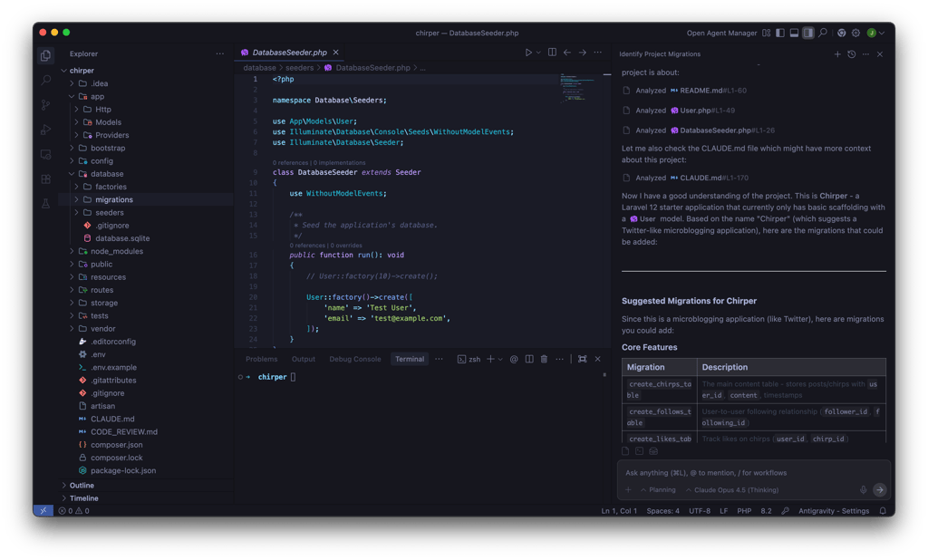Focus the Ask anything chat input
The width and height of the screenshot is (928, 560).
[753, 473]
